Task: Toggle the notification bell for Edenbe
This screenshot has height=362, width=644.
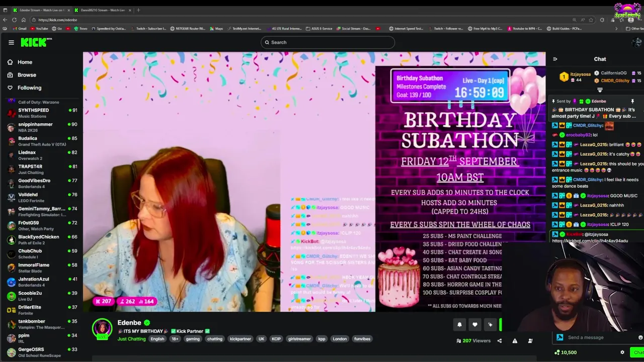Action: pyautogui.click(x=459, y=325)
